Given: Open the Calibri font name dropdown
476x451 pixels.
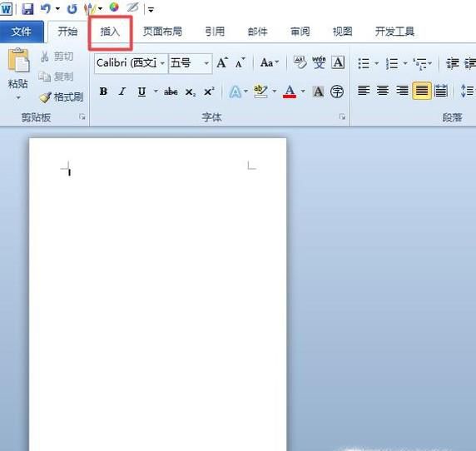Looking at the screenshot, I should pyautogui.click(x=162, y=63).
